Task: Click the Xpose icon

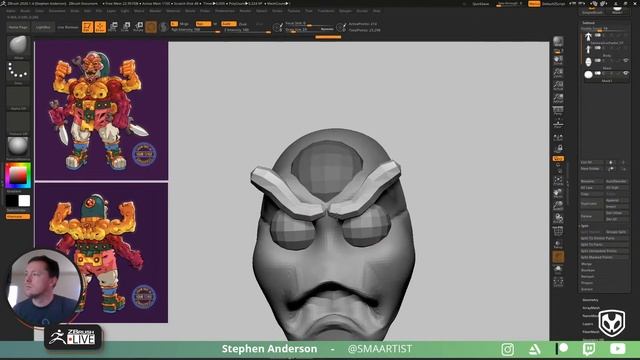Action: click(558, 281)
